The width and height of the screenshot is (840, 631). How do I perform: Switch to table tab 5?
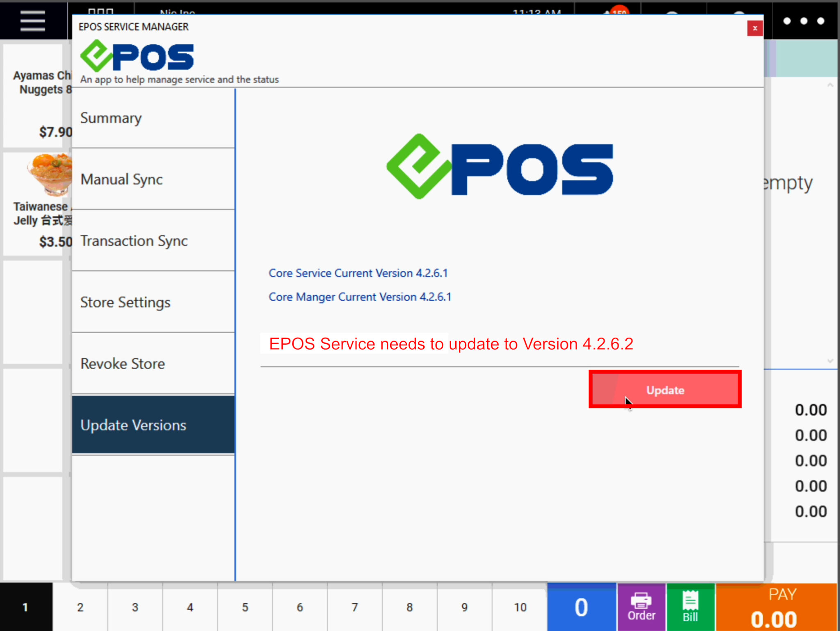tap(244, 608)
